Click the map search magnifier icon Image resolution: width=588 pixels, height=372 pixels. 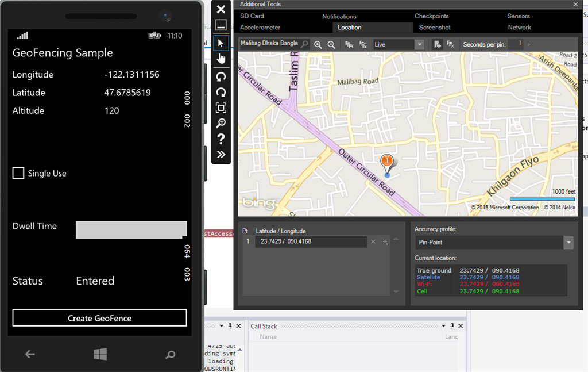click(x=305, y=44)
